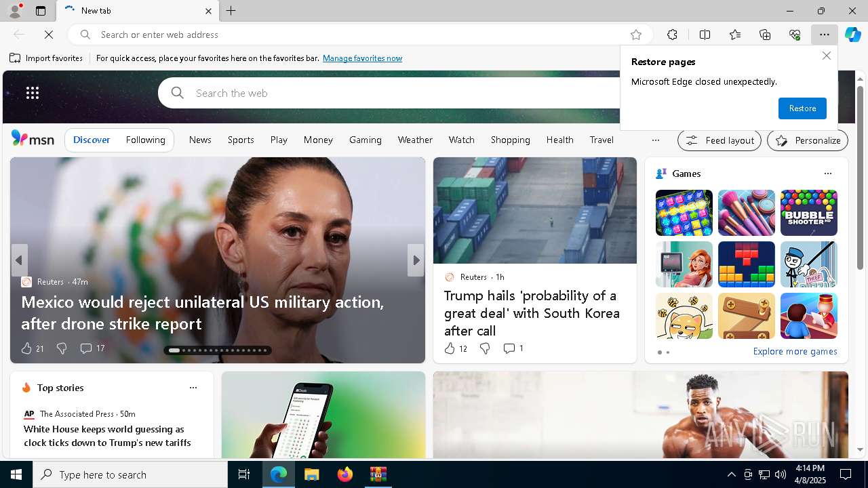The image size is (868, 488).
Task: Expand more navigation categories ellipsis
Action: click(655, 140)
